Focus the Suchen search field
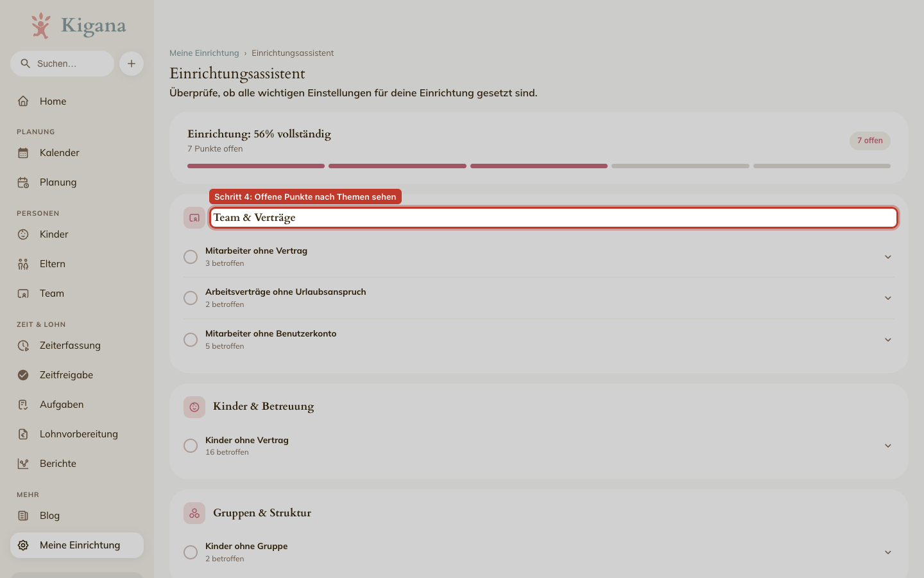 click(62, 64)
